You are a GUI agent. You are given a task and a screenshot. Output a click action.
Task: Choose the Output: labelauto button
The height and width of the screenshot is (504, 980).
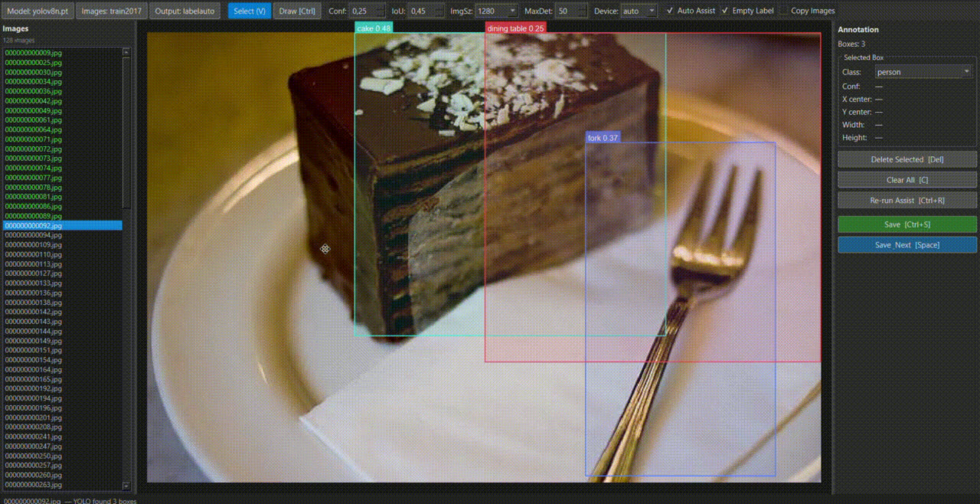(185, 11)
